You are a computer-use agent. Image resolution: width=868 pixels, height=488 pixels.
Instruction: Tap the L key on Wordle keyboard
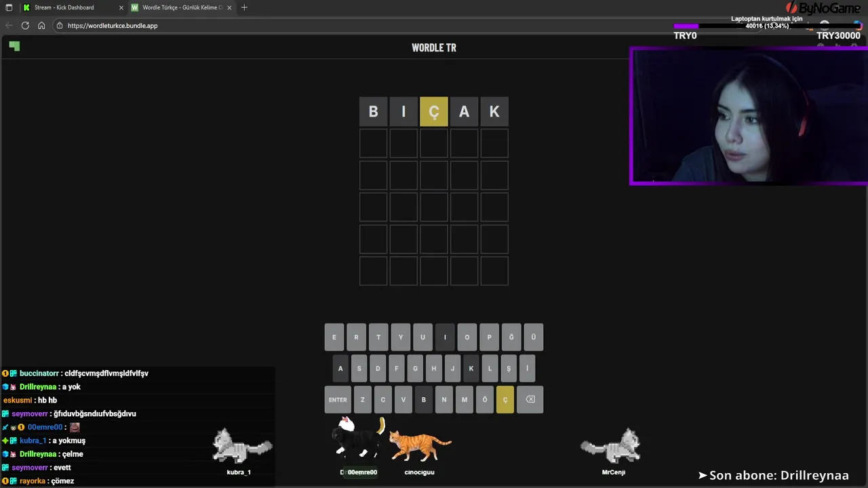[490, 368]
